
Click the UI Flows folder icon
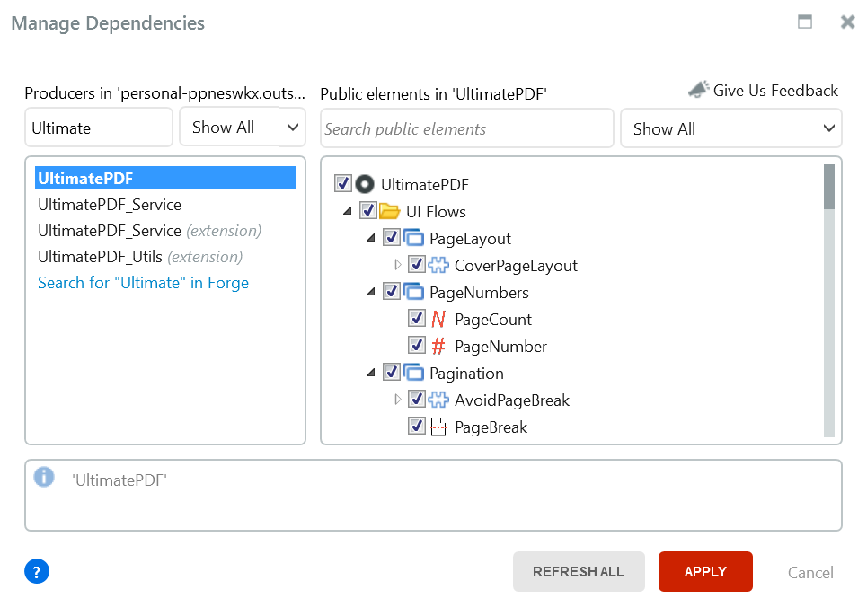[x=389, y=211]
